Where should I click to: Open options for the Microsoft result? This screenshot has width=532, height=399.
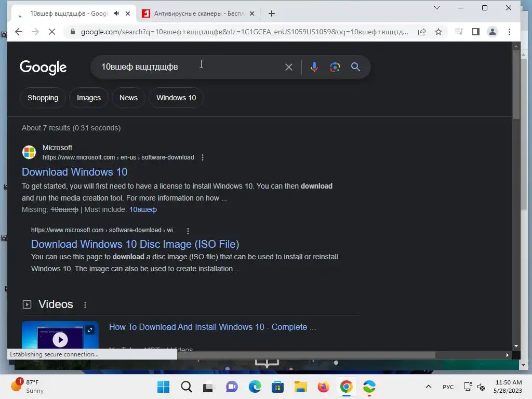203,157
